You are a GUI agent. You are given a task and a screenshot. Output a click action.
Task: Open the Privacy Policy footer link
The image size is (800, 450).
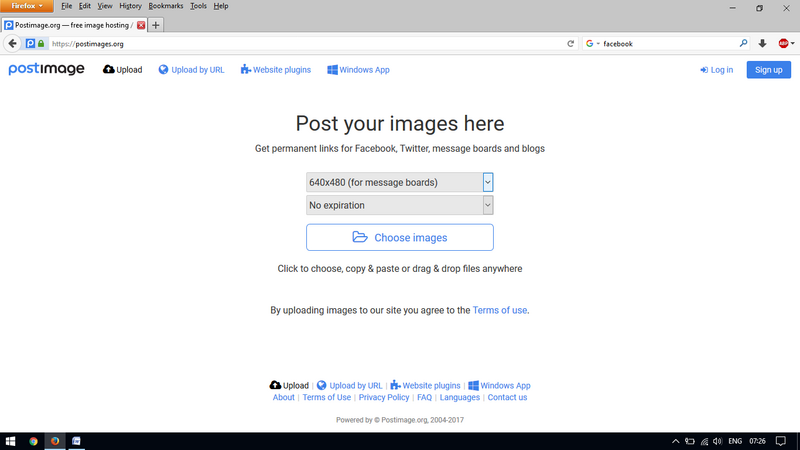point(384,397)
